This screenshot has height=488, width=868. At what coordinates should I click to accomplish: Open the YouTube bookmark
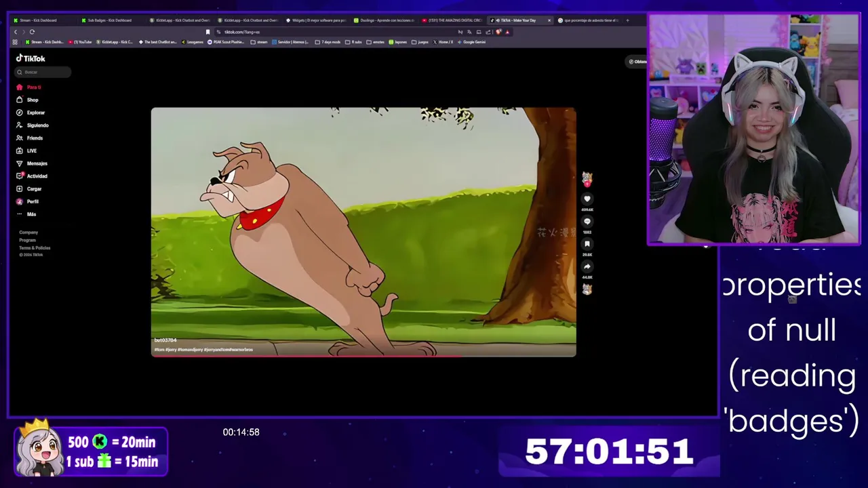pos(80,42)
